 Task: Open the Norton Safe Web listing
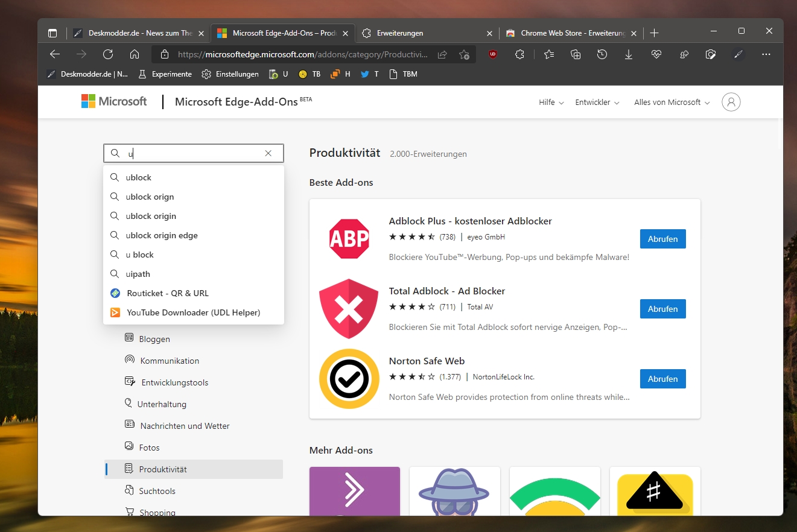tap(427, 361)
